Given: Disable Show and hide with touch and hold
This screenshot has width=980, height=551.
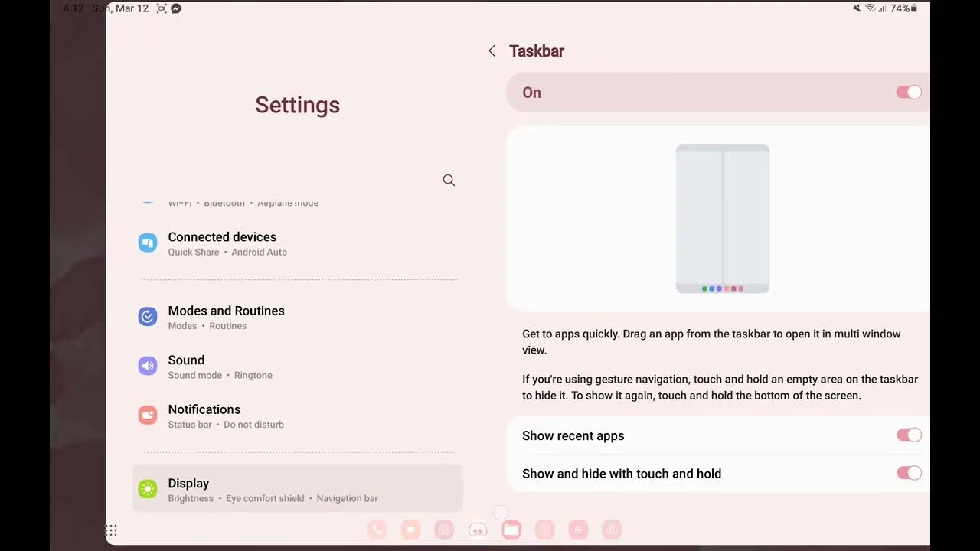Looking at the screenshot, I should click(909, 474).
